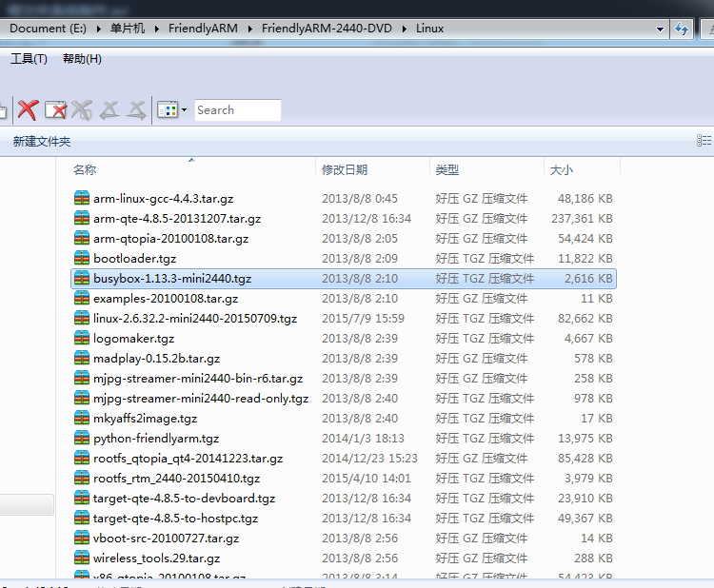Click the Search input field

tap(238, 110)
